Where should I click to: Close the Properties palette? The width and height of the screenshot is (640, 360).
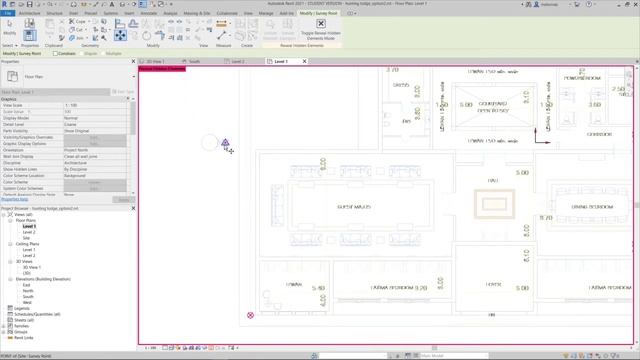(x=133, y=61)
